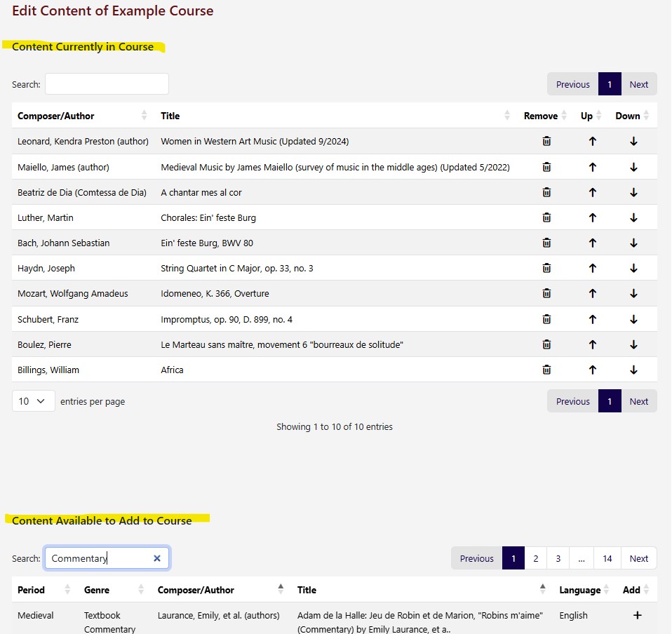Jump to page 14 of available content
The height and width of the screenshot is (634, 672).
point(607,558)
